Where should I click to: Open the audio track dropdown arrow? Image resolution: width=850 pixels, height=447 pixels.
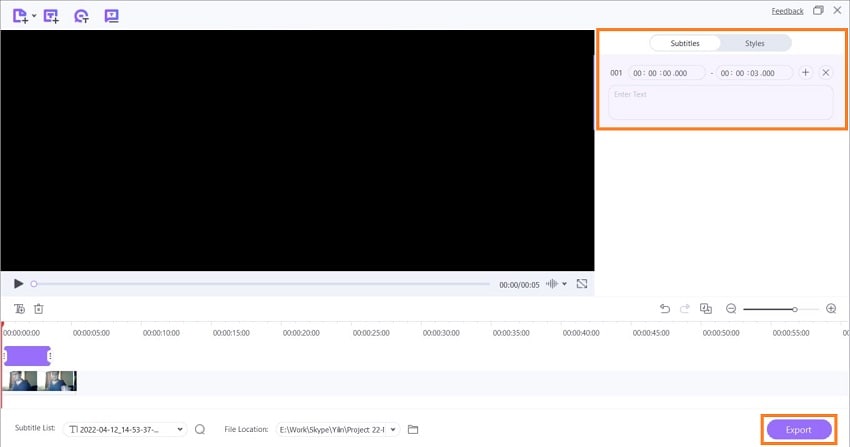point(564,284)
